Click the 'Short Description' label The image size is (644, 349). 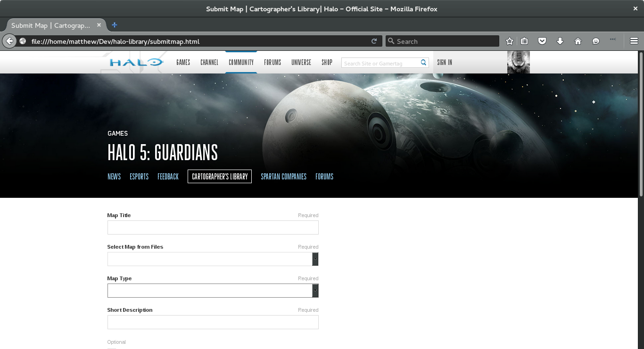click(x=130, y=310)
